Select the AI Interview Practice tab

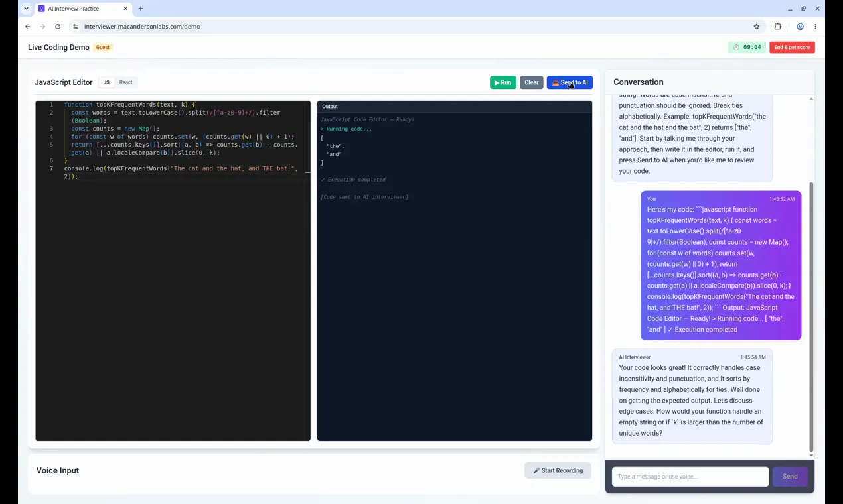click(83, 9)
